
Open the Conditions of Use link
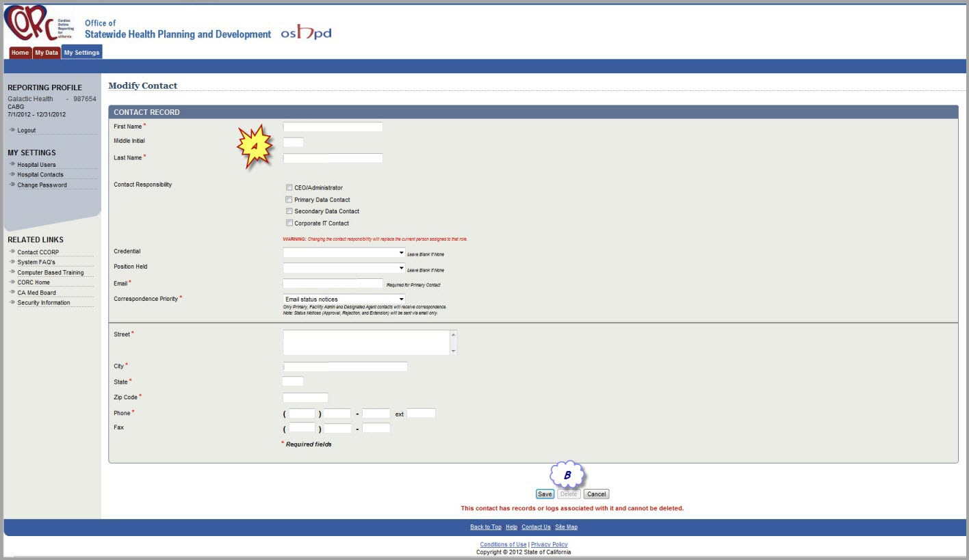503,544
